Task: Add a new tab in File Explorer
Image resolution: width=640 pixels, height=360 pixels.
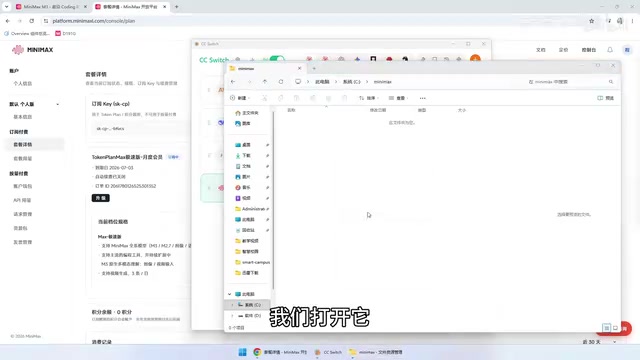Action: [314, 69]
